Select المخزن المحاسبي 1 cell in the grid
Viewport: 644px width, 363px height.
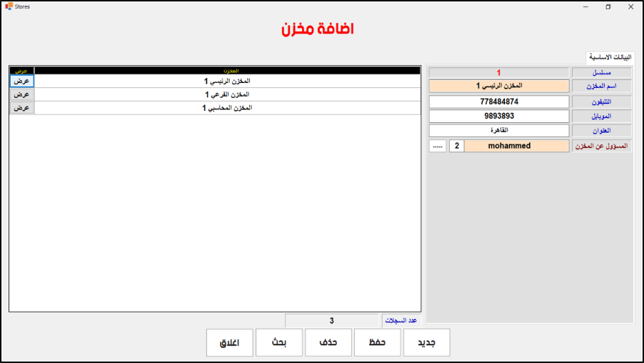227,108
